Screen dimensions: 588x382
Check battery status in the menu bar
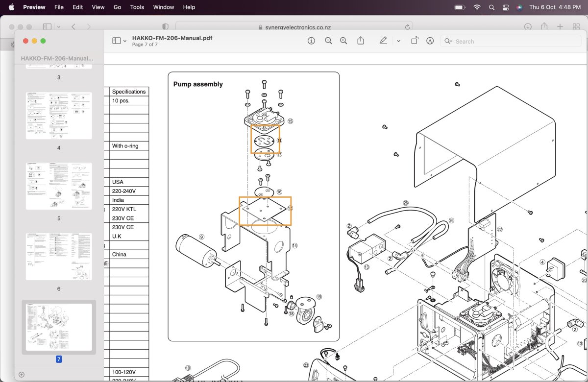coord(460,7)
